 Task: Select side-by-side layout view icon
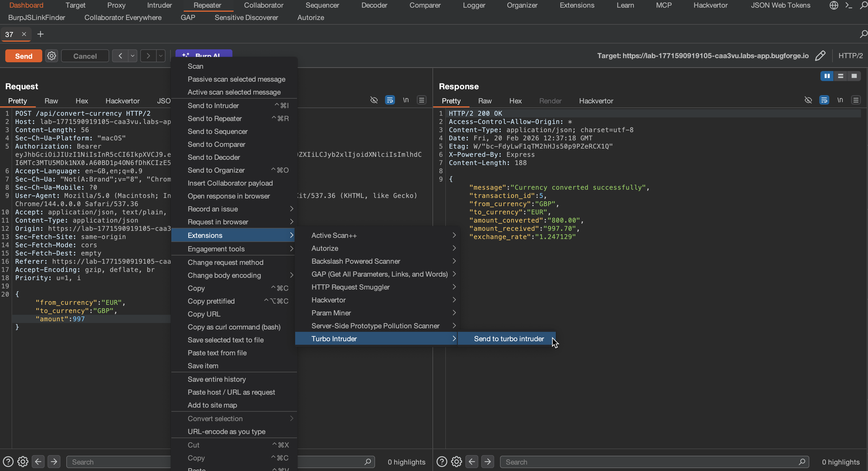point(827,76)
